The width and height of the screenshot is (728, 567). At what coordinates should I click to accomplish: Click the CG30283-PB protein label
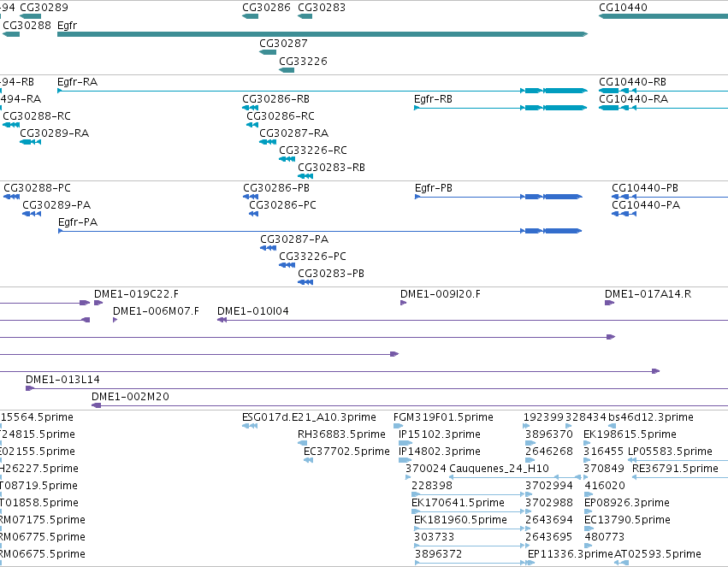point(331,274)
